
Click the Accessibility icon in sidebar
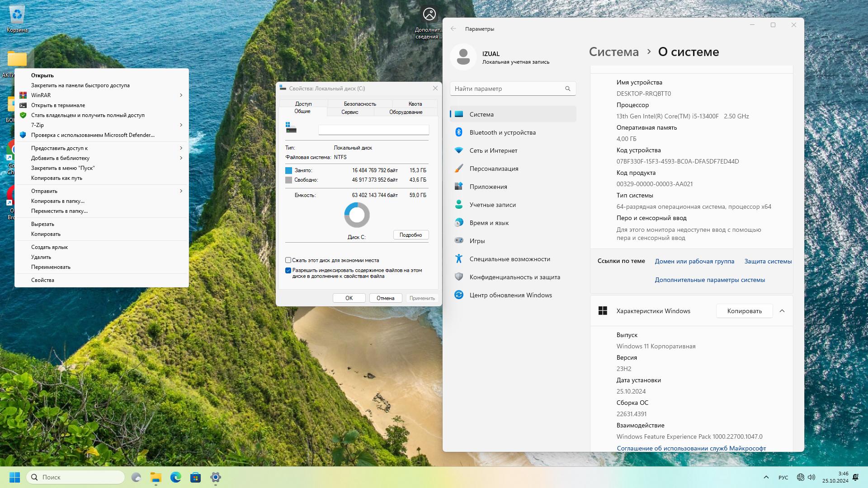pyautogui.click(x=459, y=259)
